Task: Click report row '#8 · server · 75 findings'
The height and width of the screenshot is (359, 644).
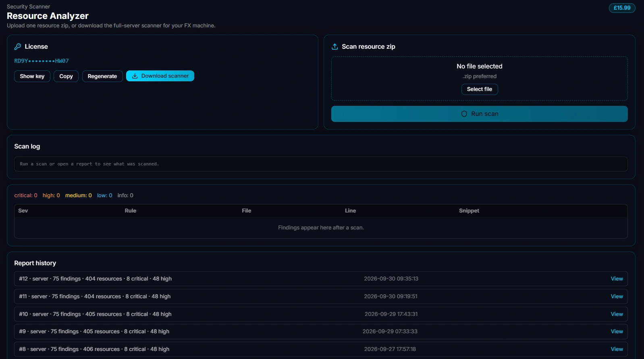Action: coord(321,349)
